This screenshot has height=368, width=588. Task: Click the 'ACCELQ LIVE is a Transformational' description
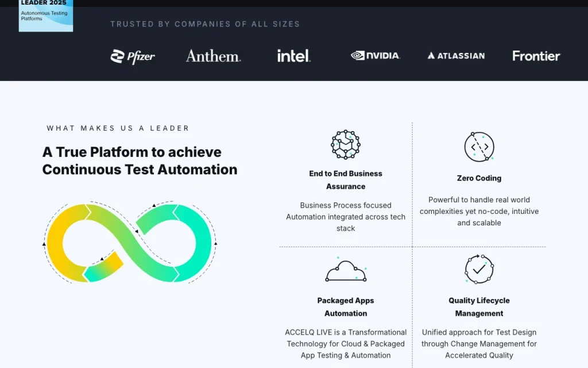tap(346, 344)
